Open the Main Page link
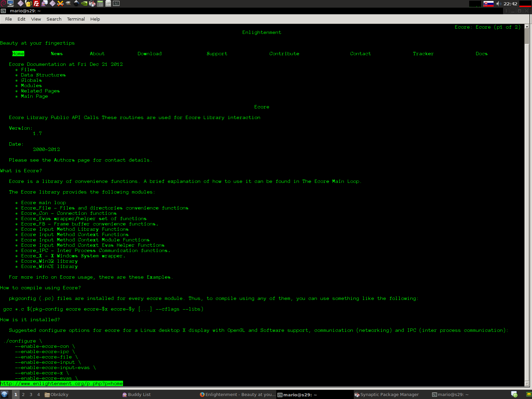This screenshot has height=399, width=532. click(x=34, y=96)
